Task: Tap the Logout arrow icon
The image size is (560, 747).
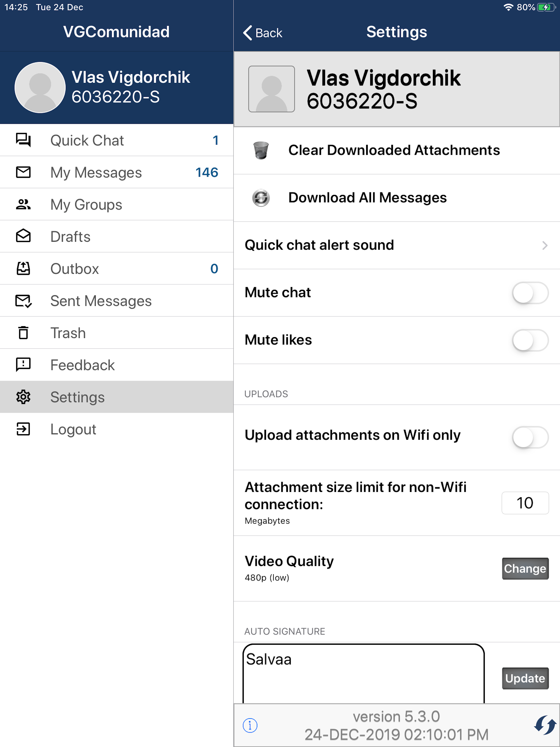Action: (x=23, y=429)
